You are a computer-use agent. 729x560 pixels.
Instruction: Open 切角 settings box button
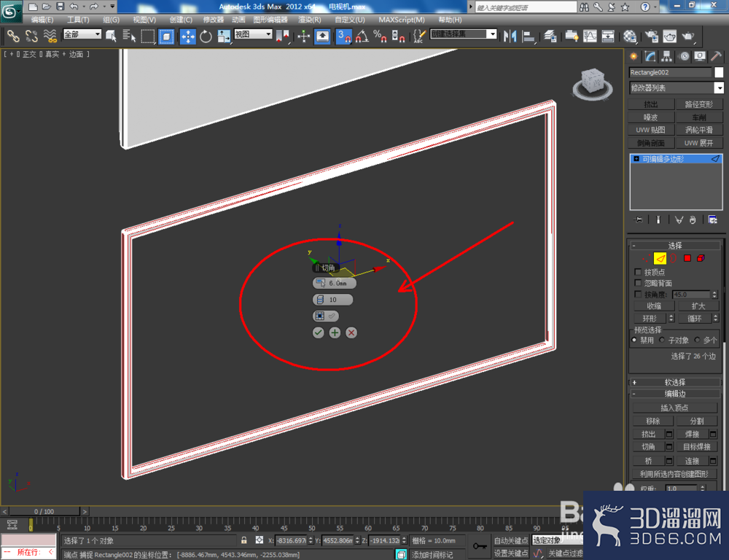(669, 446)
